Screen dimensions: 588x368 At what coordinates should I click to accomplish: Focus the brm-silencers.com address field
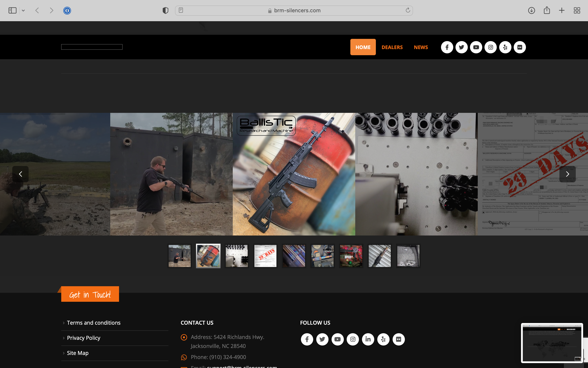[294, 10]
